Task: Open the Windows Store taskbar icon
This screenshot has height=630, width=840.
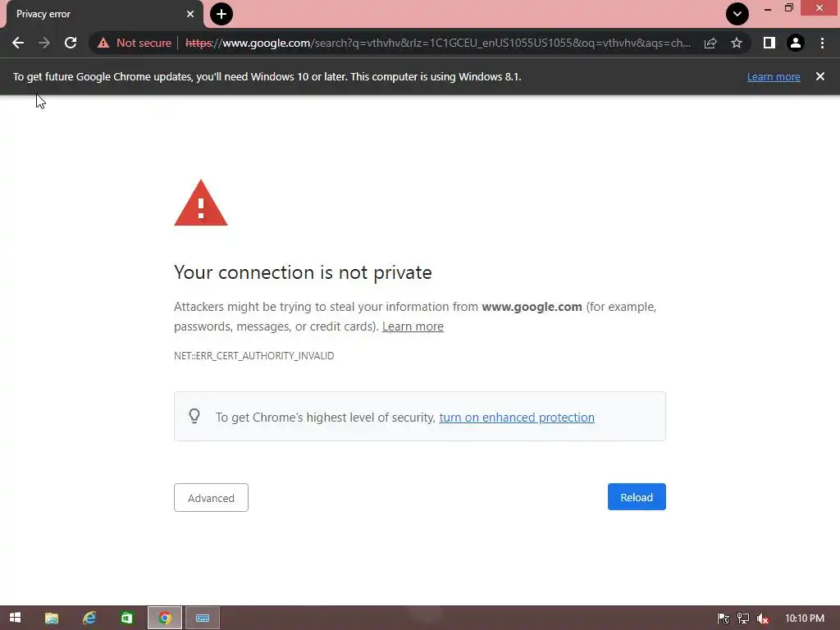Action: pyautogui.click(x=126, y=618)
